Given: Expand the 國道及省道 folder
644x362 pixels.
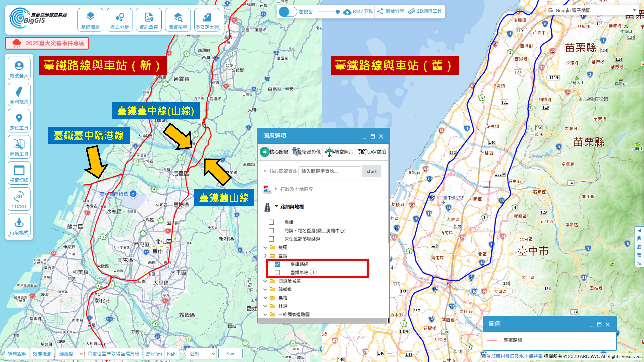Looking at the screenshot, I should (265, 281).
